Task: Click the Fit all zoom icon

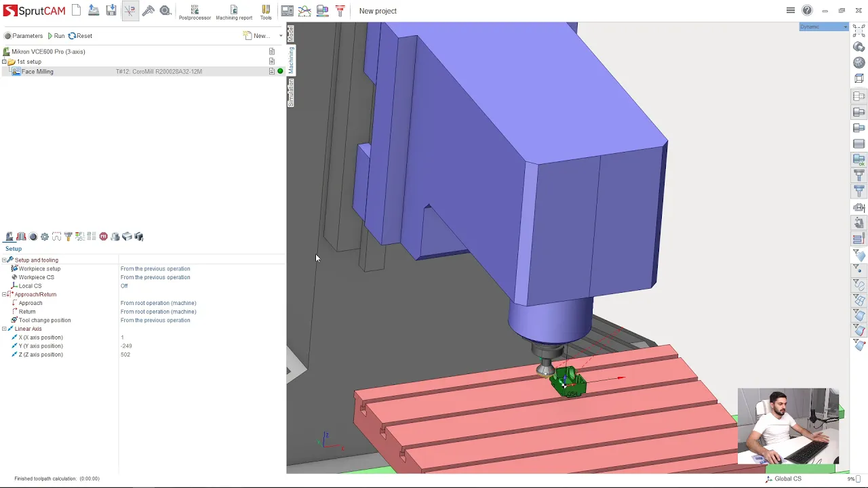Action: pyautogui.click(x=859, y=30)
